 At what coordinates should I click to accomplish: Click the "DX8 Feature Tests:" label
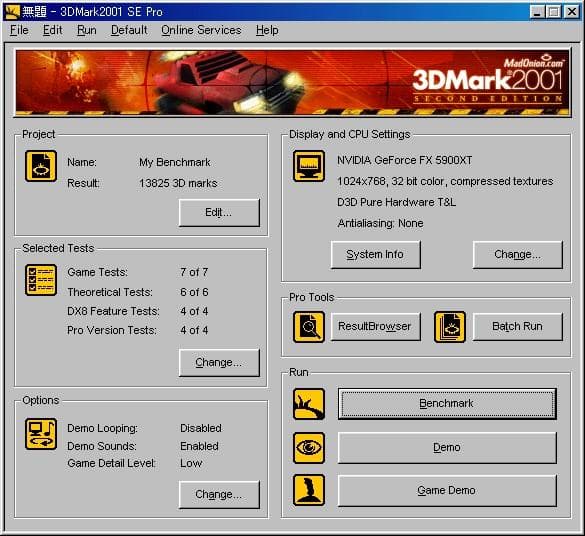coord(113,311)
